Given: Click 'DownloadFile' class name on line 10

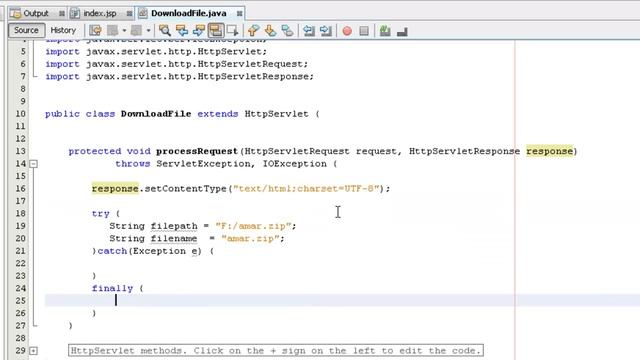Looking at the screenshot, I should coord(156,113).
